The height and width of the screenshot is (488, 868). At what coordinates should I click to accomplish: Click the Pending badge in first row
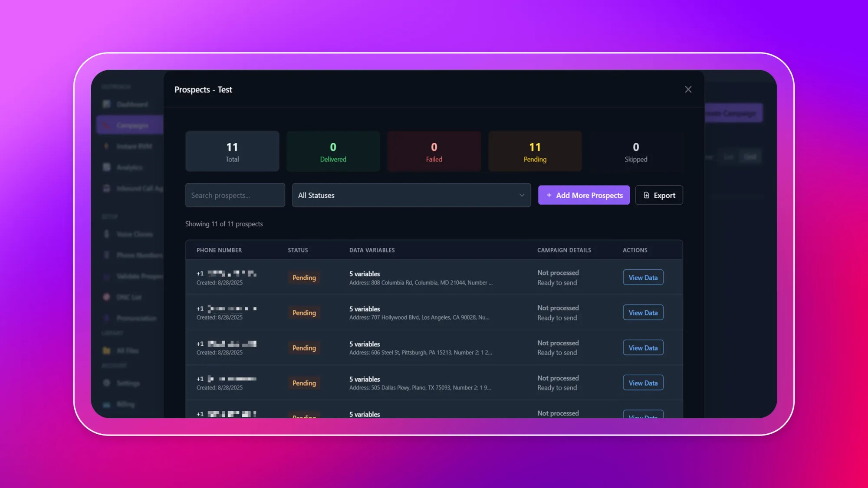[x=304, y=278]
